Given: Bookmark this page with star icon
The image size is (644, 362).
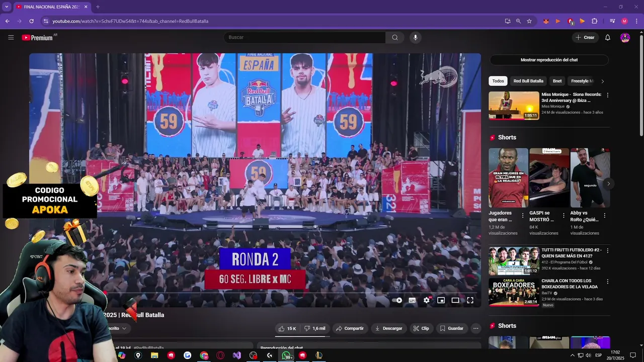Looking at the screenshot, I should click(529, 21).
